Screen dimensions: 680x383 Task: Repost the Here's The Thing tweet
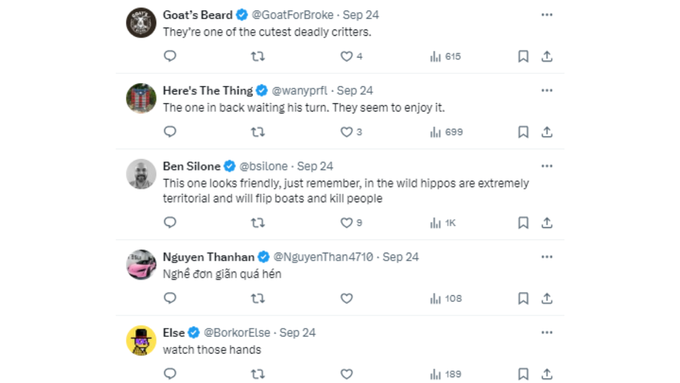(258, 132)
